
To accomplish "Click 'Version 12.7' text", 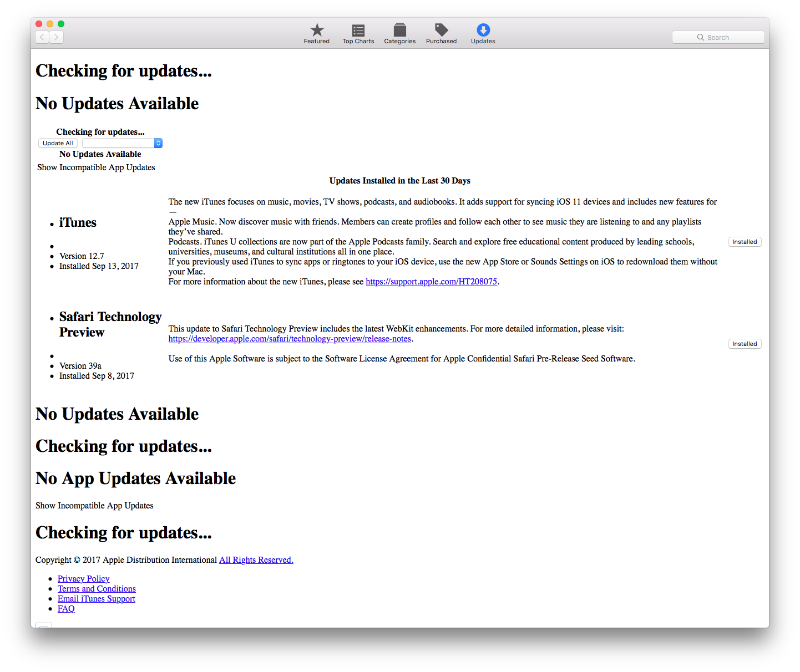I will pyautogui.click(x=82, y=256).
